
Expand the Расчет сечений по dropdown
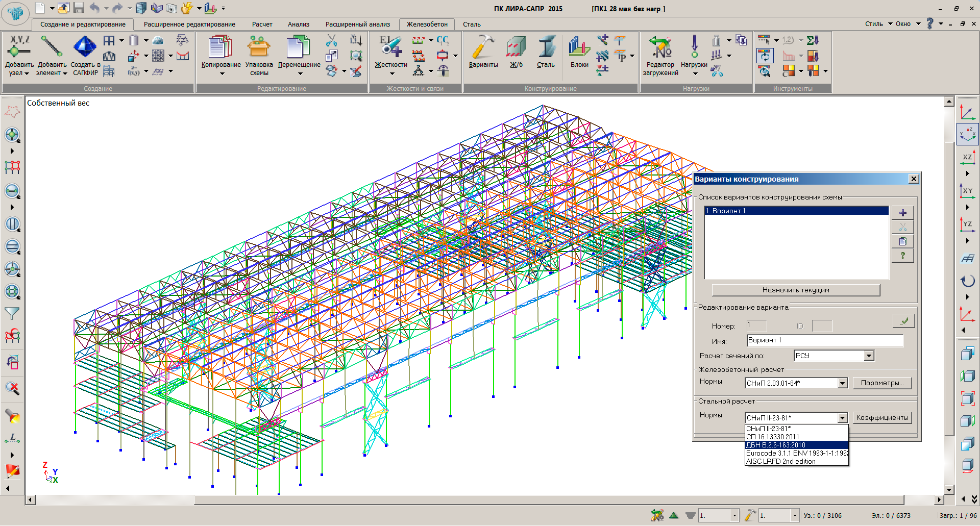[869, 356]
